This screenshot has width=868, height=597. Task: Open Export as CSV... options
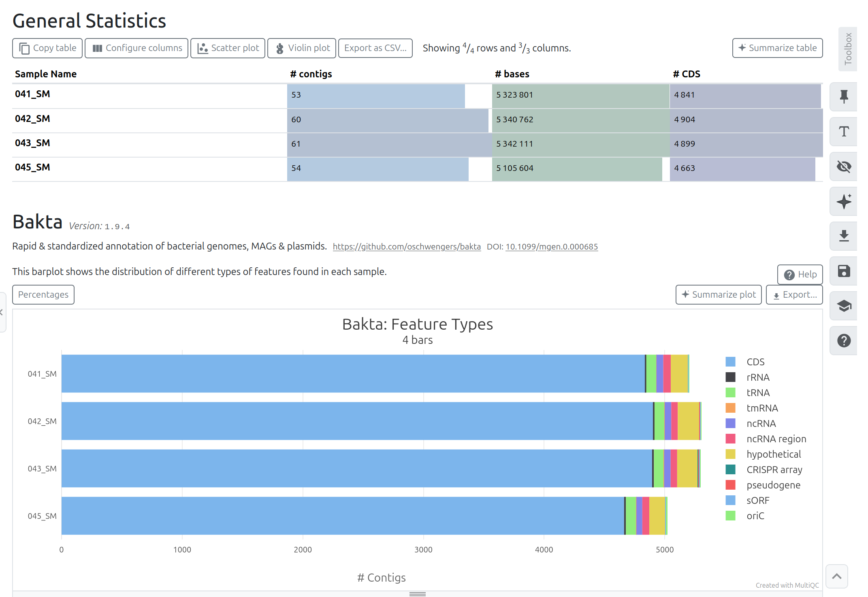[x=375, y=48]
